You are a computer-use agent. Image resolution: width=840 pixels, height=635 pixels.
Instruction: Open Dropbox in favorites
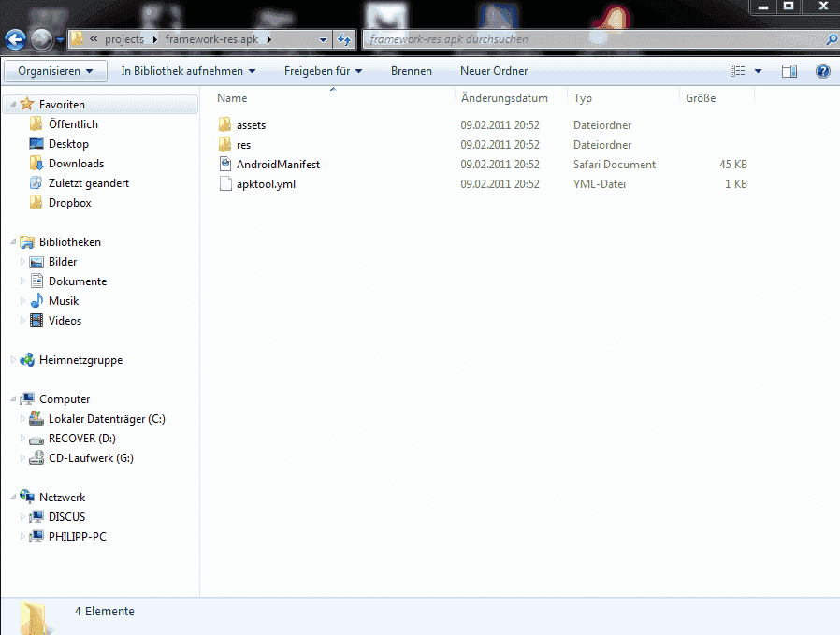[x=69, y=203]
